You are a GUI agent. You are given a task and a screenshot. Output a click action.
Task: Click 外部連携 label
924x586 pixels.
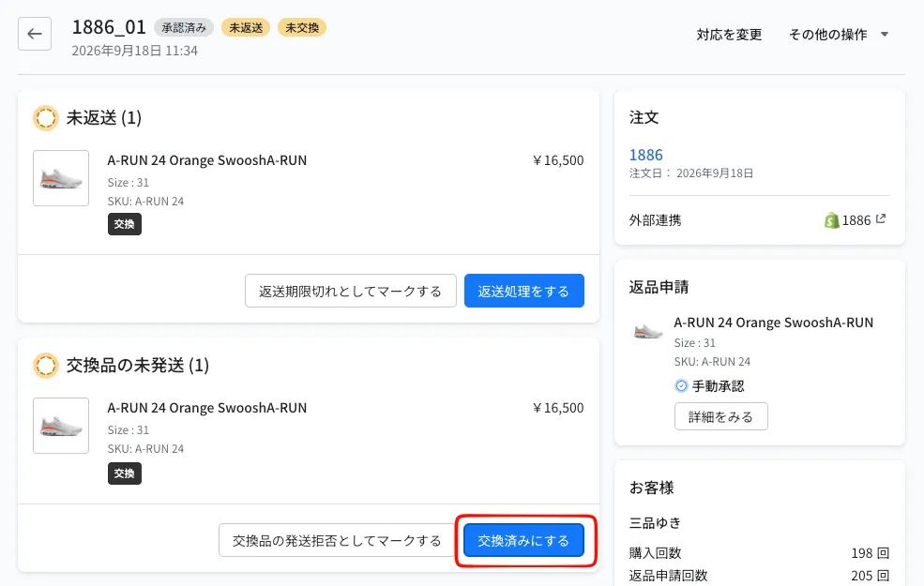(x=655, y=220)
